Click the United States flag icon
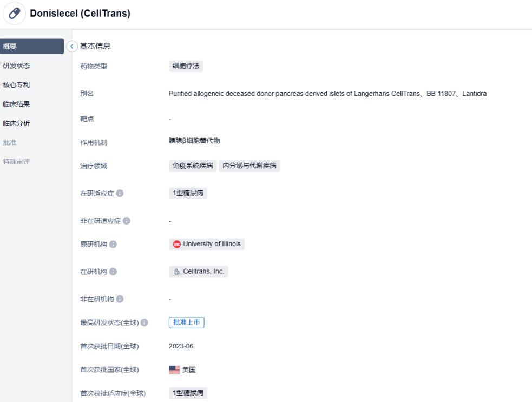532x402 pixels. pos(174,370)
